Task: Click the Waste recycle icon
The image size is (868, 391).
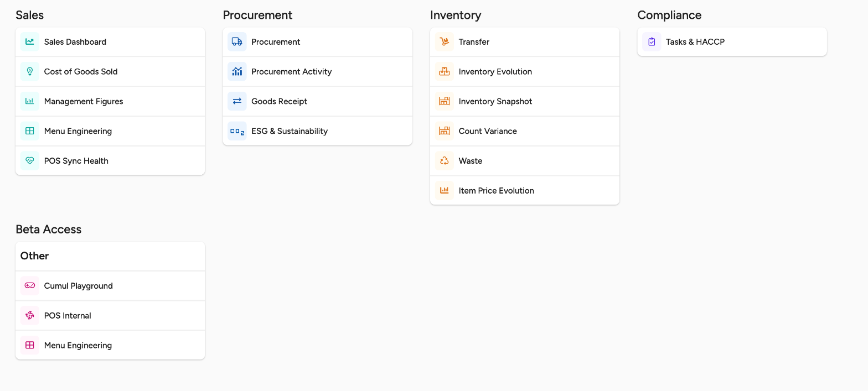Action: 444,161
